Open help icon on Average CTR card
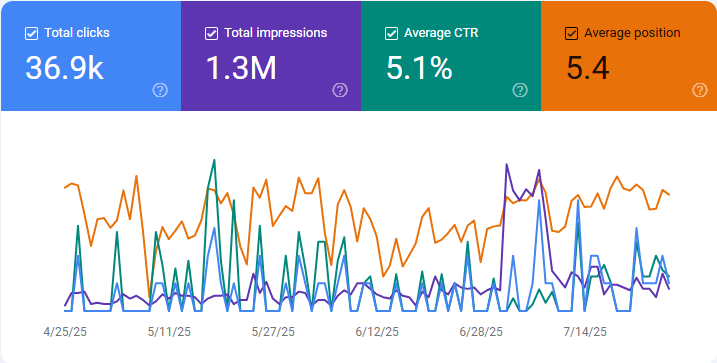The height and width of the screenshot is (363, 717). click(520, 90)
